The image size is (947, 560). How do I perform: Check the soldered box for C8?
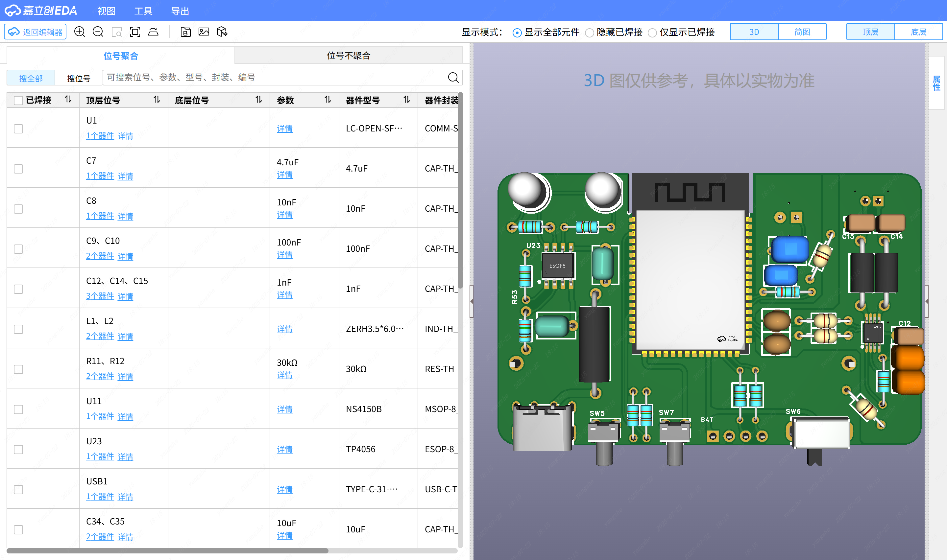click(18, 209)
